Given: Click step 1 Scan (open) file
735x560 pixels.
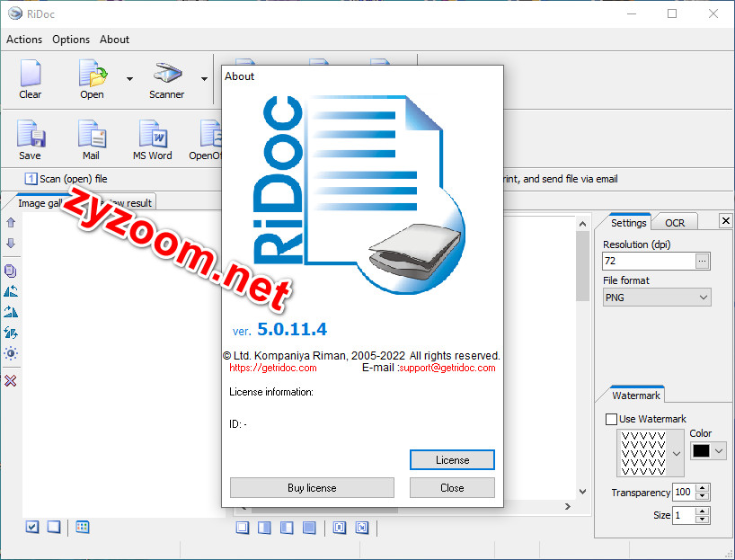Looking at the screenshot, I should click(x=66, y=179).
